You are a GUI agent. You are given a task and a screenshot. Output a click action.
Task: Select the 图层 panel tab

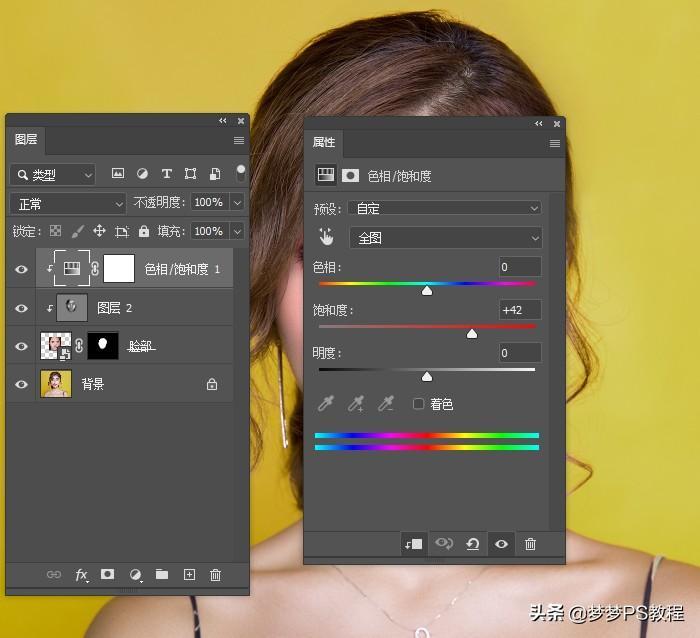tap(26, 140)
